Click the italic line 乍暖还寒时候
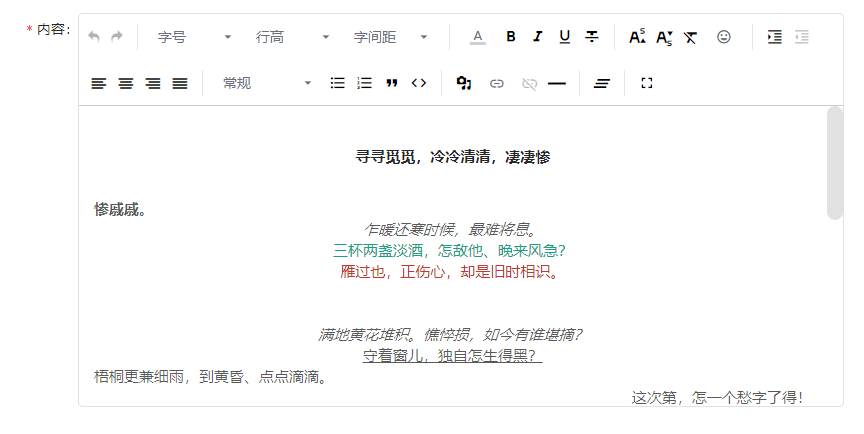864x434 pixels. [452, 229]
